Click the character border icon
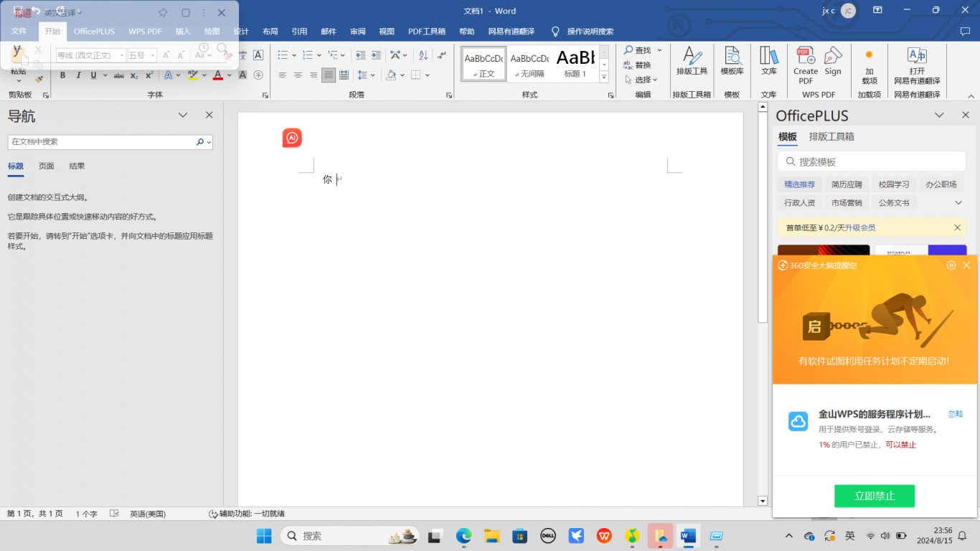Image resolution: width=980 pixels, height=551 pixels. coord(258,55)
